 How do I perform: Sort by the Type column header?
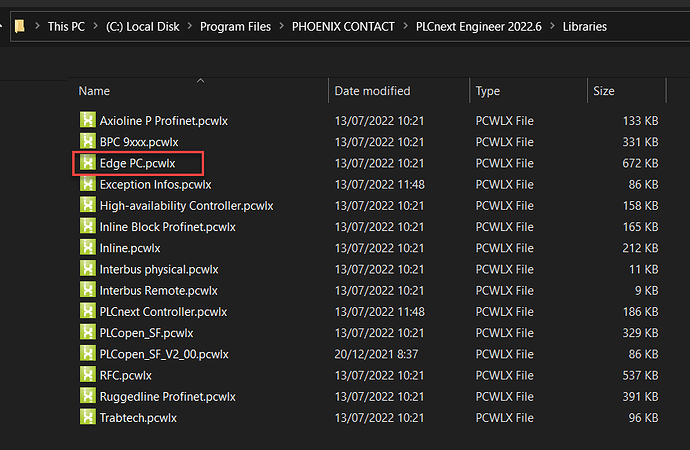tap(528, 91)
